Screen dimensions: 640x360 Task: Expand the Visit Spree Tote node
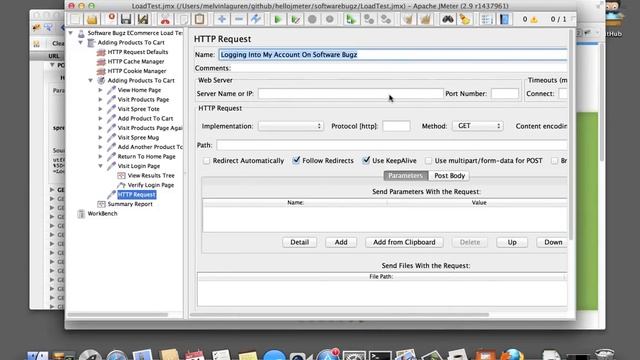tap(100, 109)
